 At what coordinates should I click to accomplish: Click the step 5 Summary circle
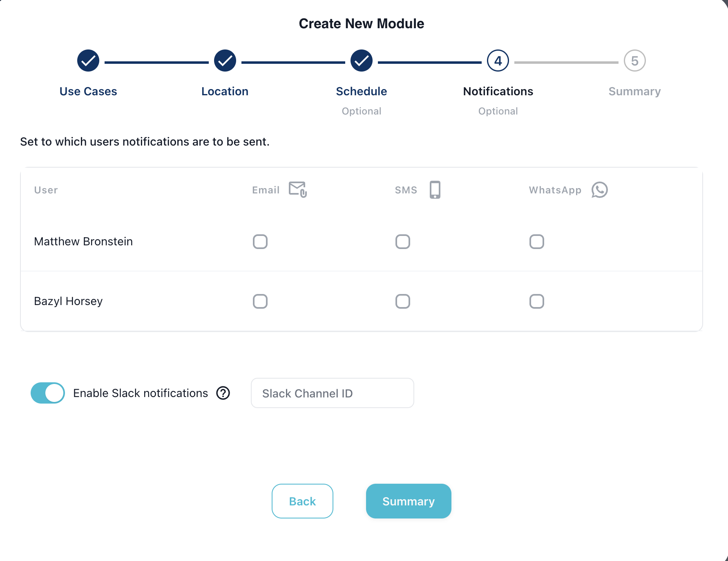point(634,61)
